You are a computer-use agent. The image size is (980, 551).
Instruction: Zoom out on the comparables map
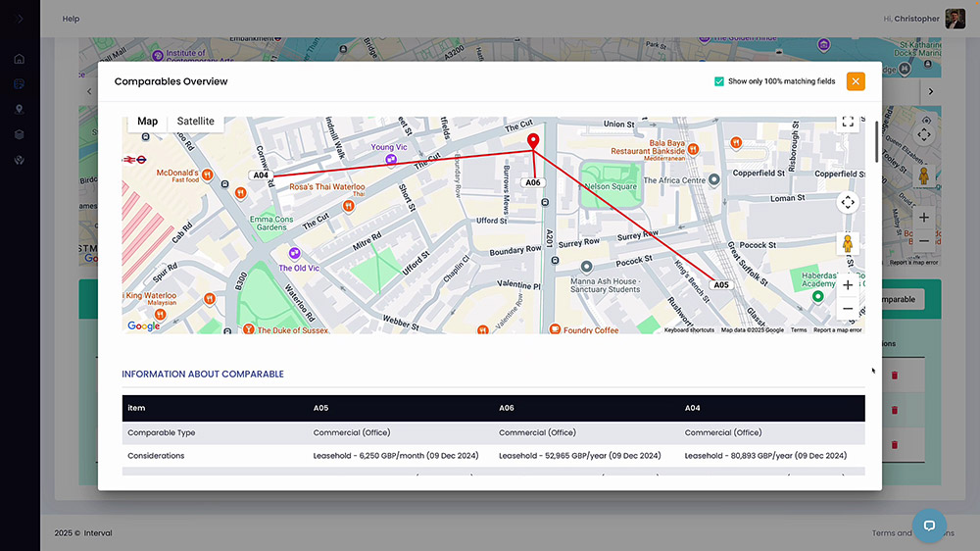coord(848,308)
